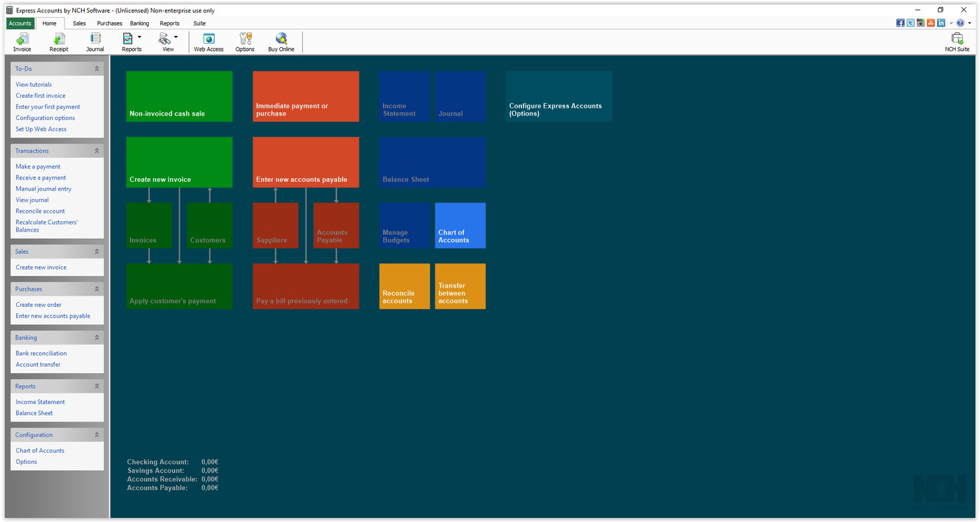Image resolution: width=980 pixels, height=522 pixels.
Task: Collapse the Purchases sidebar panel
Action: (x=97, y=289)
